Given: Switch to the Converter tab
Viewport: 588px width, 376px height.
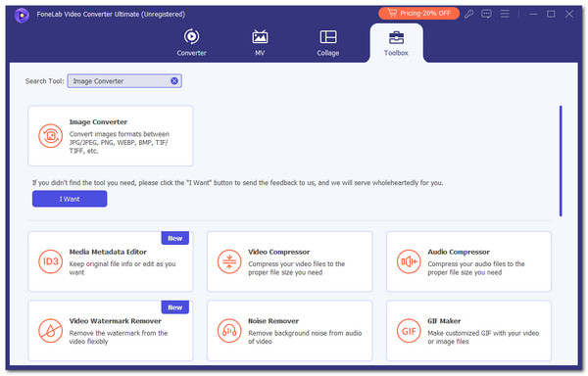Looking at the screenshot, I should [x=192, y=42].
